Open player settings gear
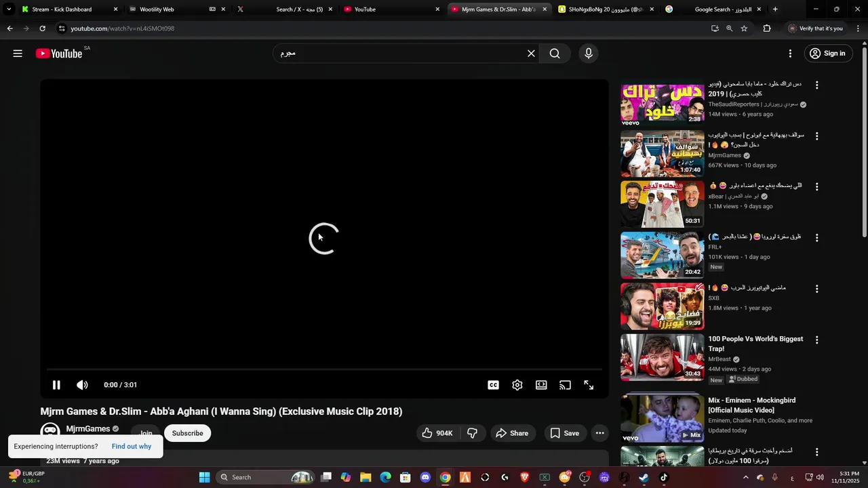Screen dimensions: 868x488 517,385
